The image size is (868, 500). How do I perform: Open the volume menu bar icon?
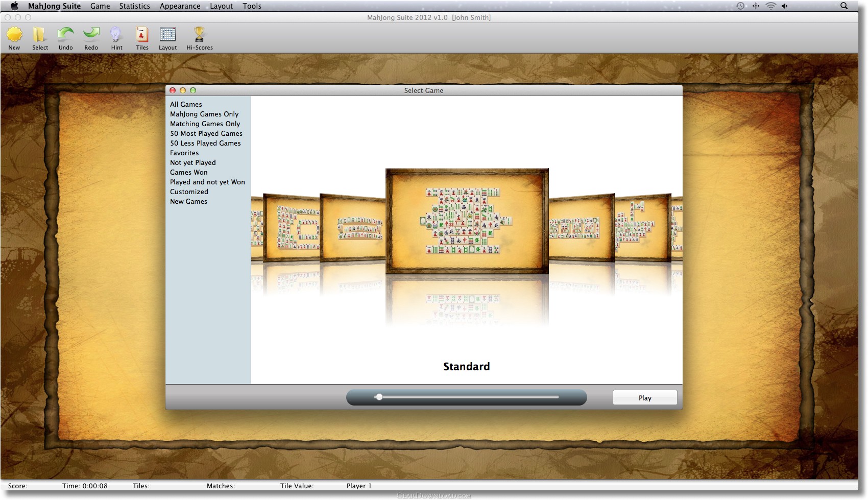coord(785,6)
